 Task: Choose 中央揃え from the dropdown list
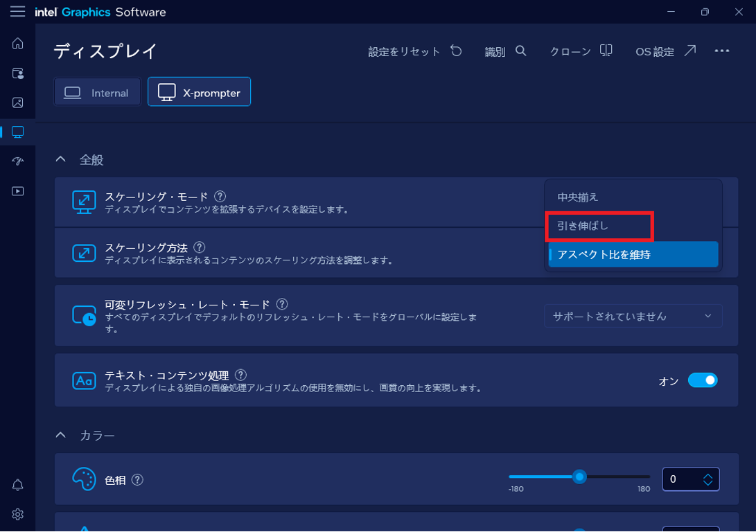(x=633, y=197)
